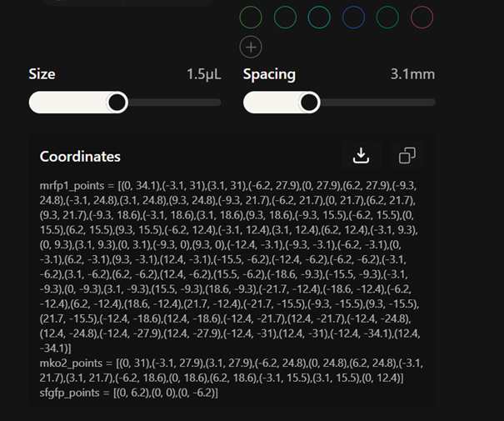
Task: Select the blue color circle
Action: (353, 17)
